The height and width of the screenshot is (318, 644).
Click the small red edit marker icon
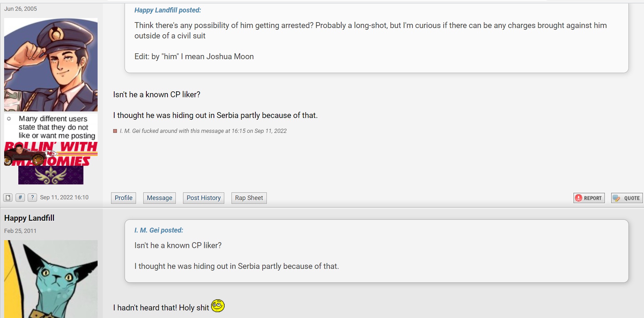click(x=115, y=131)
